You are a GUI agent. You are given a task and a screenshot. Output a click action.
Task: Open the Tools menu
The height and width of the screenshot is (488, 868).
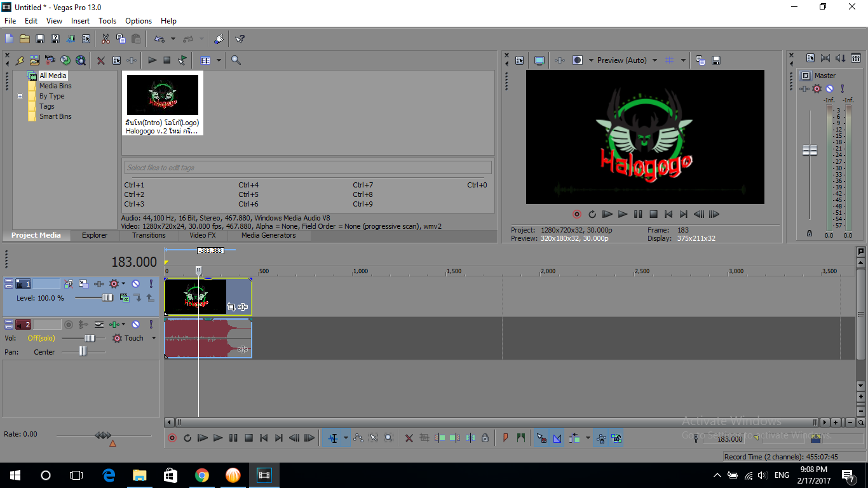pos(107,21)
